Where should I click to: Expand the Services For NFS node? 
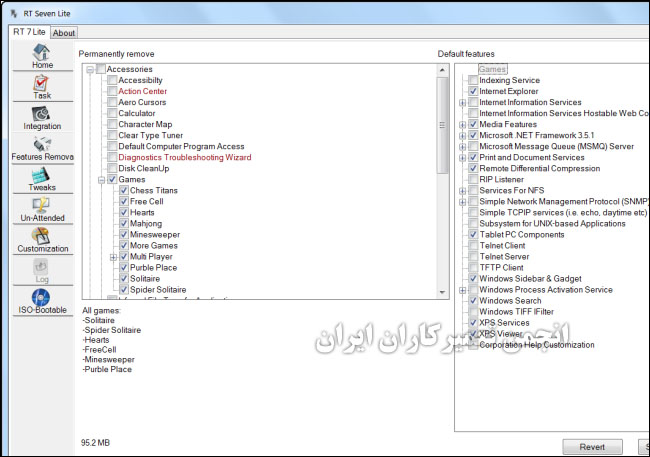click(463, 191)
